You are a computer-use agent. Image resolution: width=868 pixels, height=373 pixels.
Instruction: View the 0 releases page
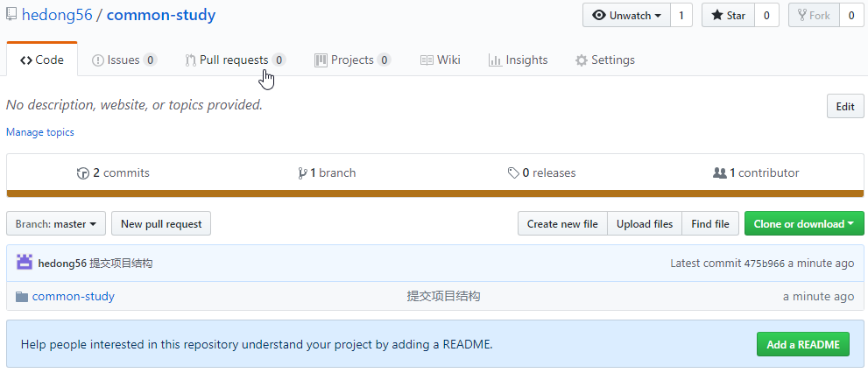click(x=541, y=172)
